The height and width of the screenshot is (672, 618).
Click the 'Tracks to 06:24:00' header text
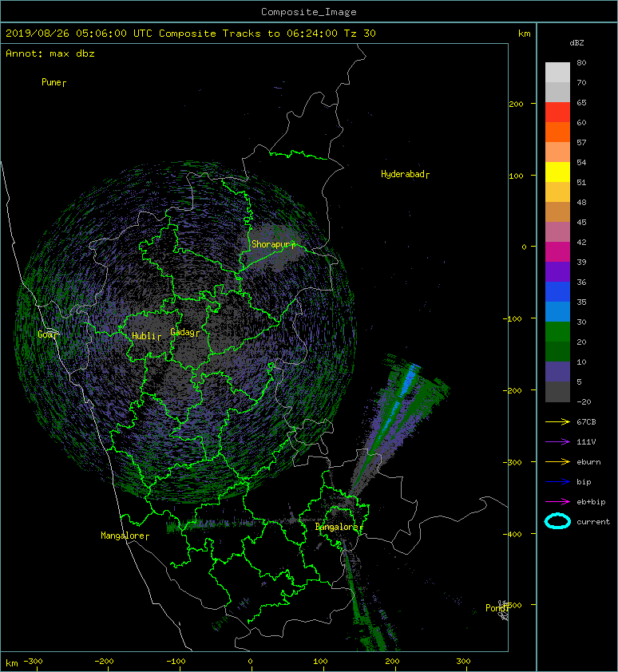[280, 34]
